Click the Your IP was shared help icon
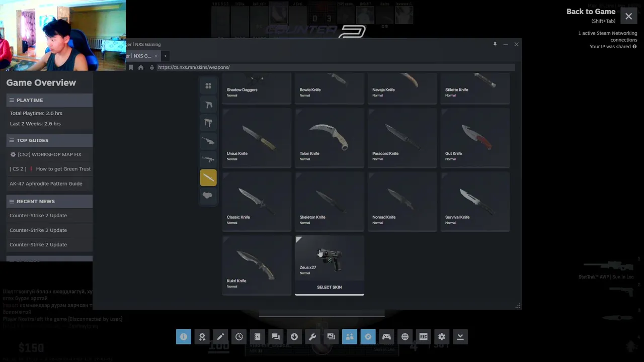This screenshot has height=362, width=644. click(x=634, y=47)
